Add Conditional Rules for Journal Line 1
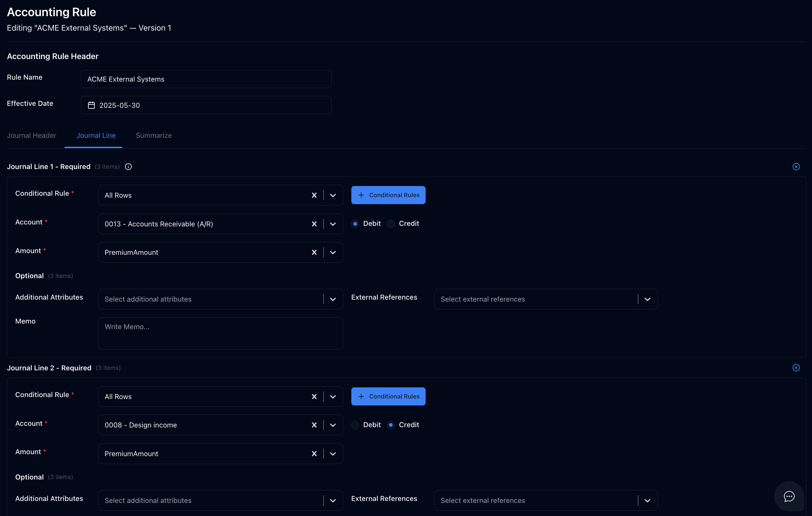This screenshot has width=812, height=516. point(388,195)
